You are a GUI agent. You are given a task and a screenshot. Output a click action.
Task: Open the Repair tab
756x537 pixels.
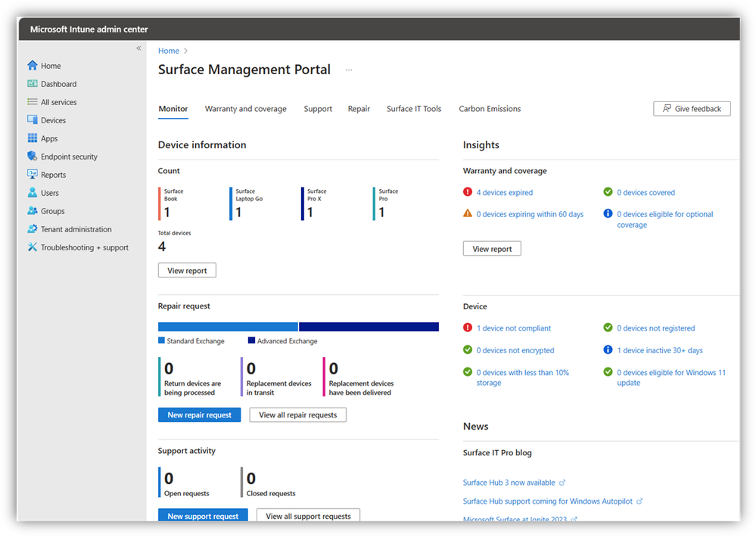point(359,109)
